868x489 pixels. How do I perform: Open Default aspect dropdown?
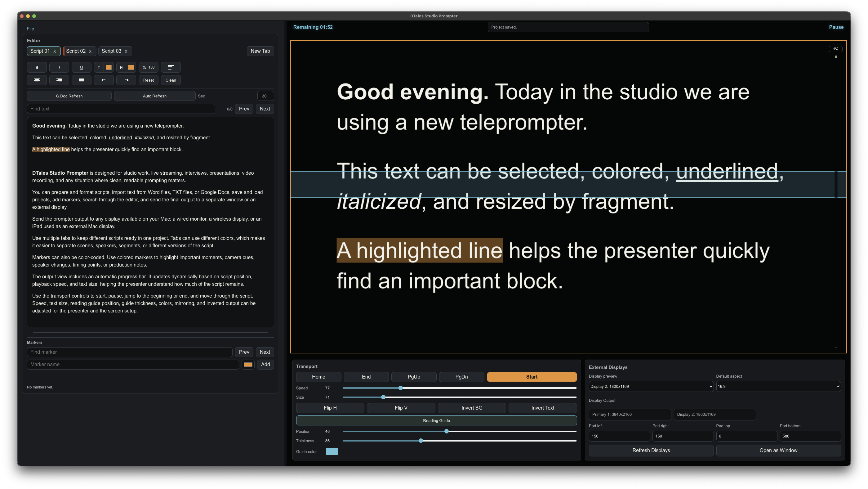[778, 387]
